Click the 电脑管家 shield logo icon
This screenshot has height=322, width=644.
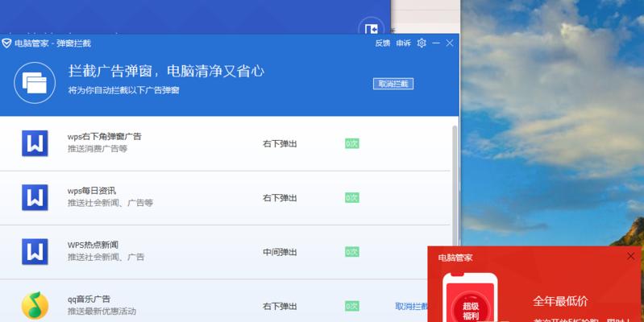click(x=6, y=43)
